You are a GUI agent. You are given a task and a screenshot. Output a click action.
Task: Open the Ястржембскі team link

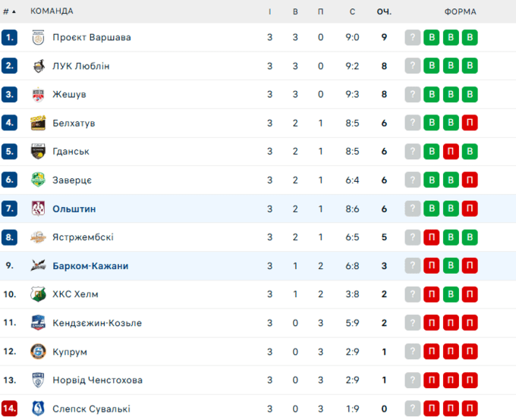coord(83,237)
